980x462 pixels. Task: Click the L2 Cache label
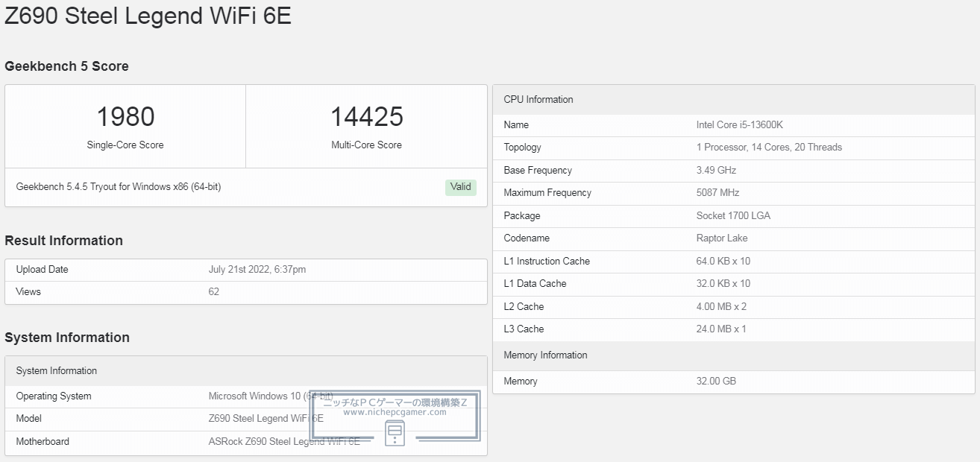[524, 307]
